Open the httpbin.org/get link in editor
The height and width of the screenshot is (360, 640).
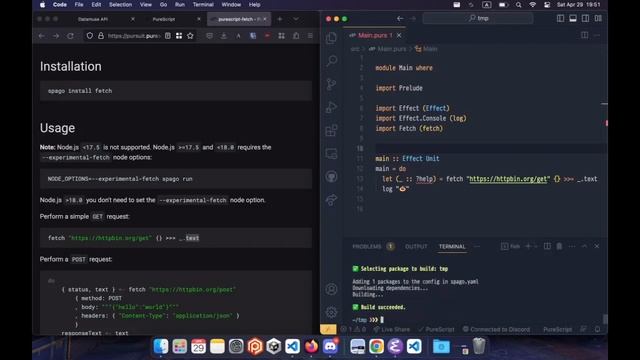pos(508,179)
